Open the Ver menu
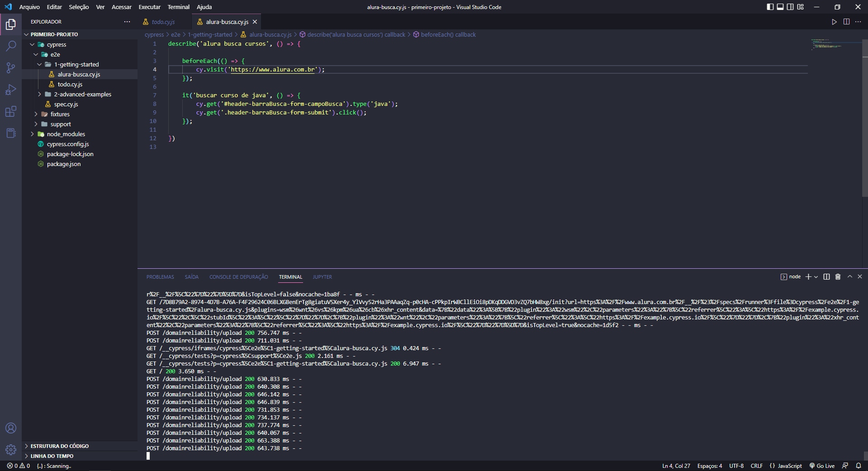Screen dimensions: 868x471 pyautogui.click(x=100, y=7)
